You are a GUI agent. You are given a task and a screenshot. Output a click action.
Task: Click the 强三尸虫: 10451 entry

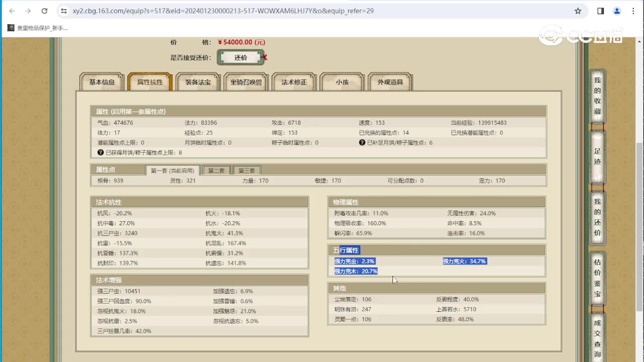(119, 291)
